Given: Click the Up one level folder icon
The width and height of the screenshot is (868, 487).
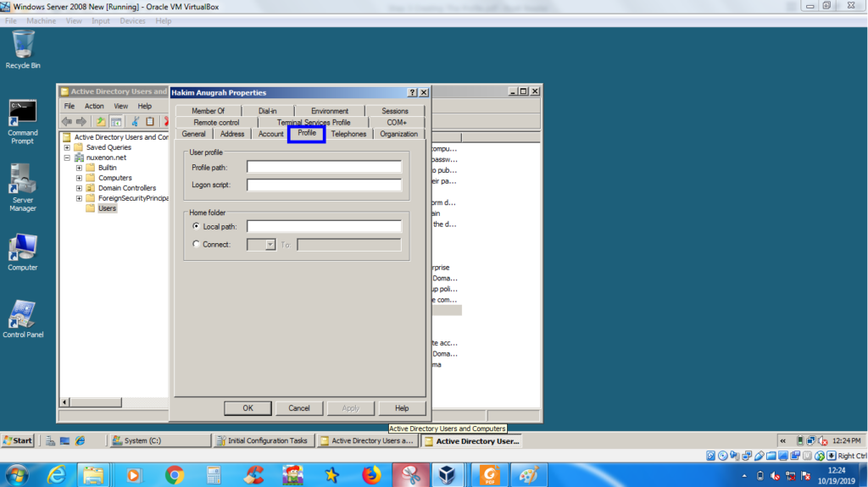Looking at the screenshot, I should tap(100, 121).
